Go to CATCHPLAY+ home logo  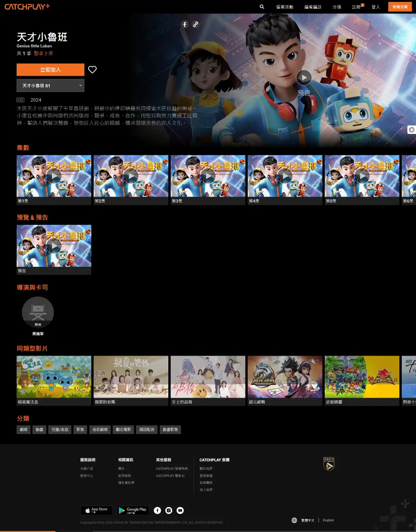coord(27,7)
